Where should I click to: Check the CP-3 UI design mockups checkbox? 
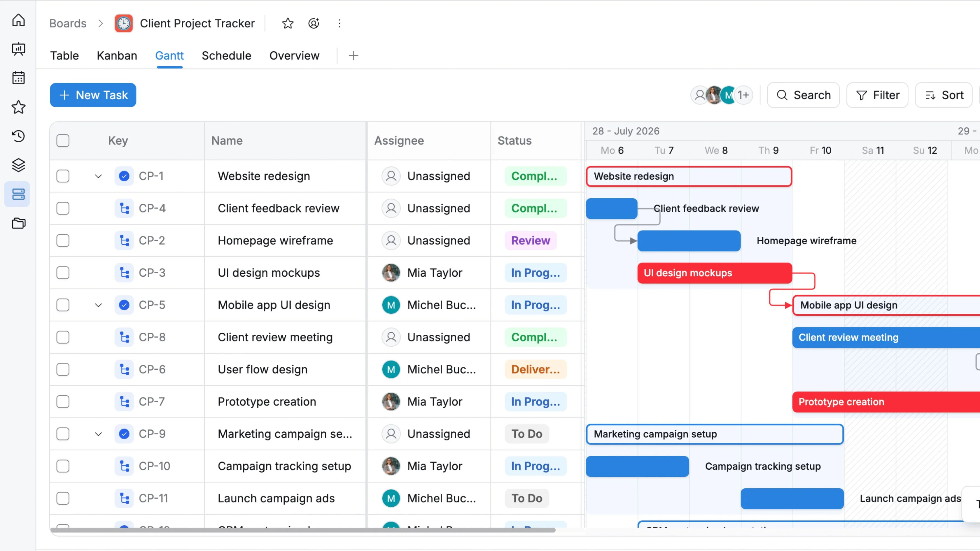(63, 273)
